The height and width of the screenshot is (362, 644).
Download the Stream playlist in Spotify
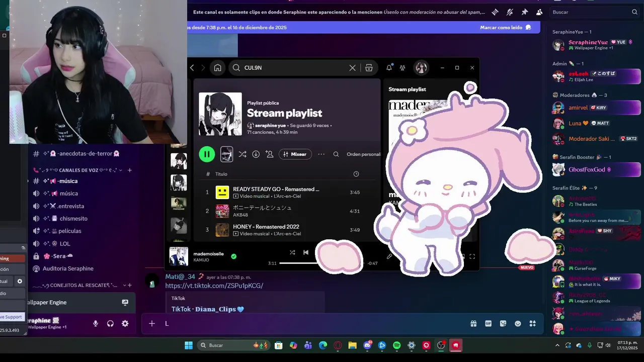pos(256,154)
